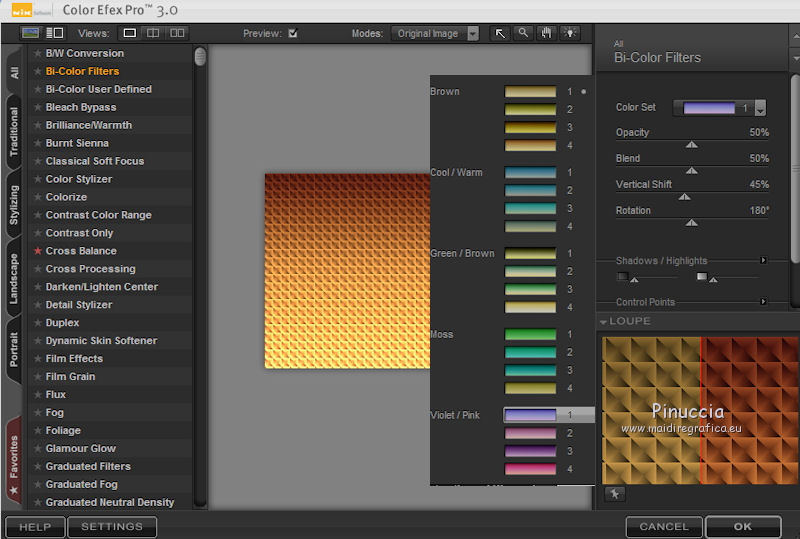
Task: Switch to split preview view
Action: (x=152, y=33)
